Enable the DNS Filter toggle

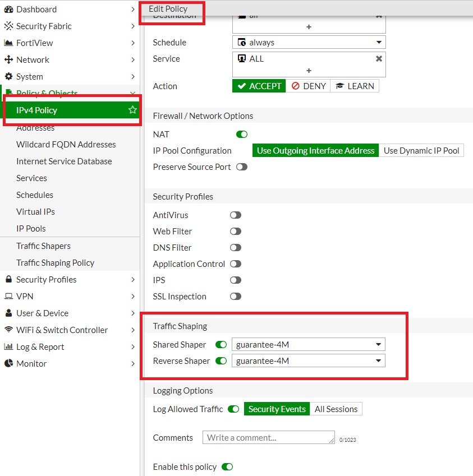tap(236, 248)
